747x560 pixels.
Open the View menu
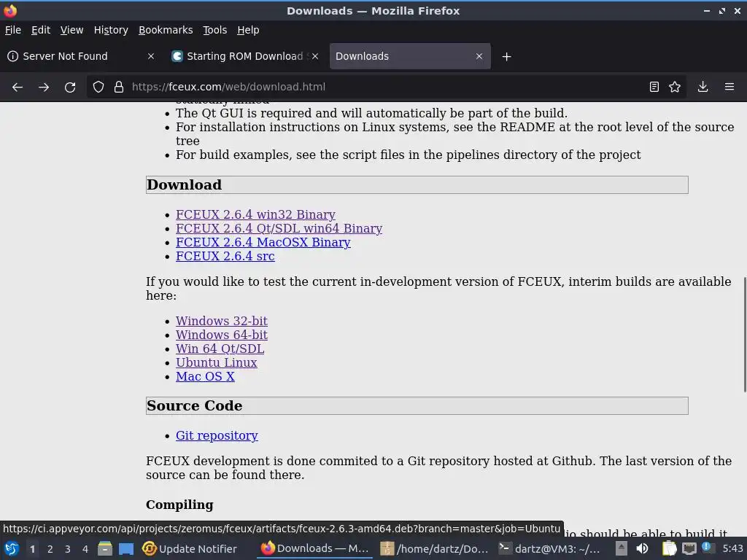71,30
